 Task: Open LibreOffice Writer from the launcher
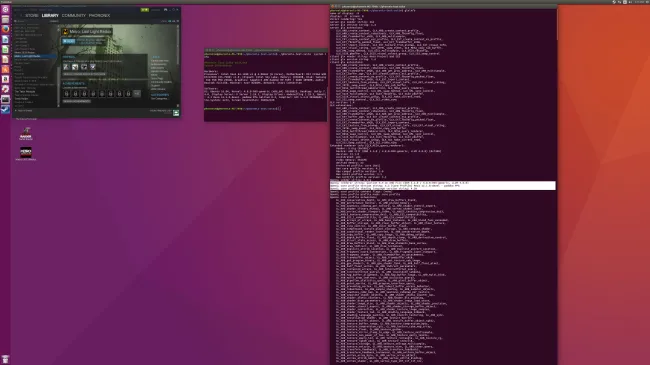click(x=5, y=39)
